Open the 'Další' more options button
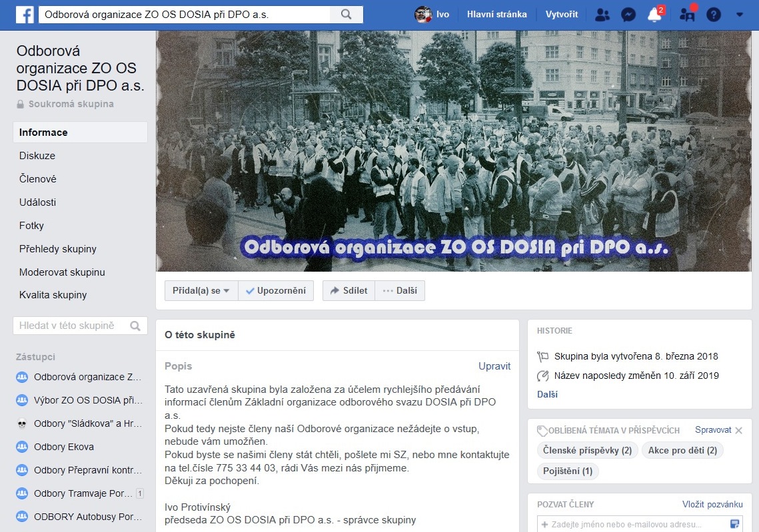Image resolution: width=759 pixels, height=532 pixels. [400, 291]
